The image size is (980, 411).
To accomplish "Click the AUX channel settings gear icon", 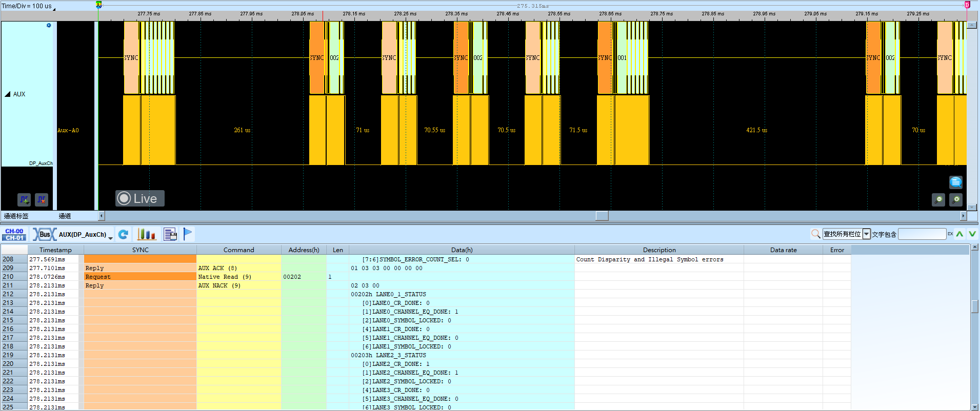I will tap(49, 25).
